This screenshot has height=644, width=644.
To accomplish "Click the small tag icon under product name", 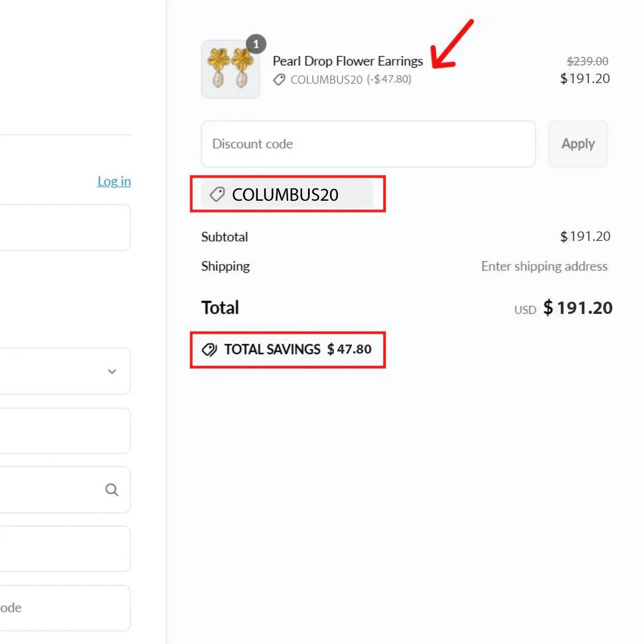I will click(279, 80).
